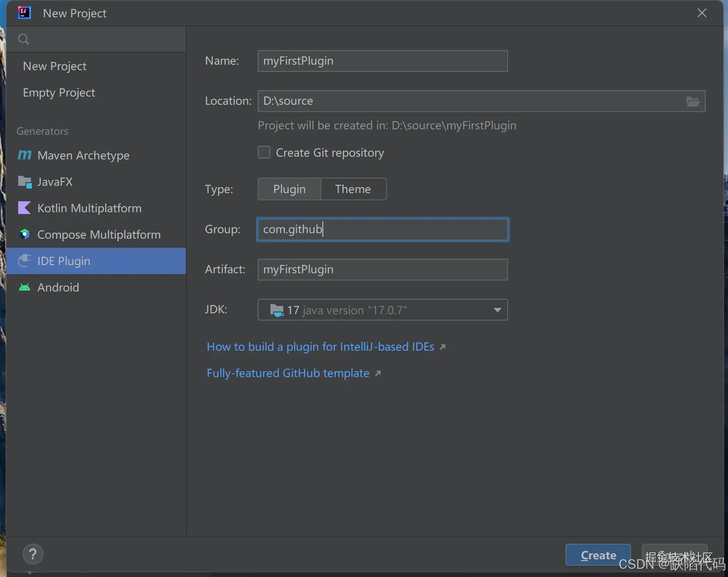Screen dimensions: 728x577
Task: Open help with the question mark button
Action: [33, 554]
